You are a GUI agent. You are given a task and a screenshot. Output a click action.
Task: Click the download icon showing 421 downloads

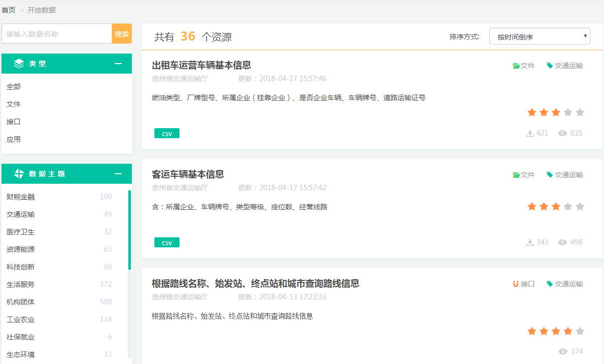(529, 133)
